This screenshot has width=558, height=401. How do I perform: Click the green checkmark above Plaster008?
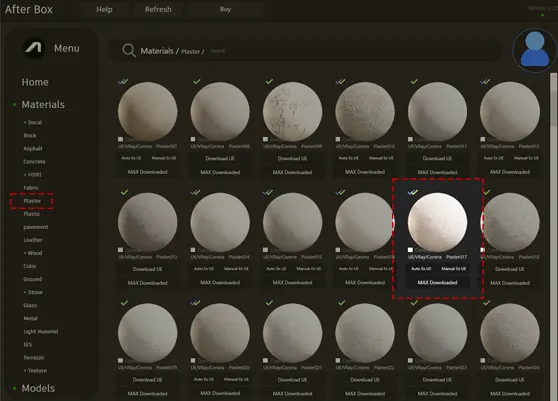pos(196,81)
